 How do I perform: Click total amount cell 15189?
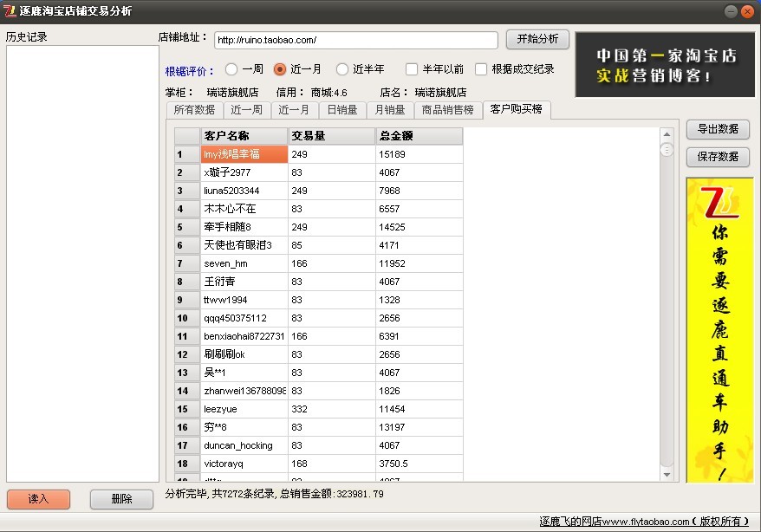420,154
